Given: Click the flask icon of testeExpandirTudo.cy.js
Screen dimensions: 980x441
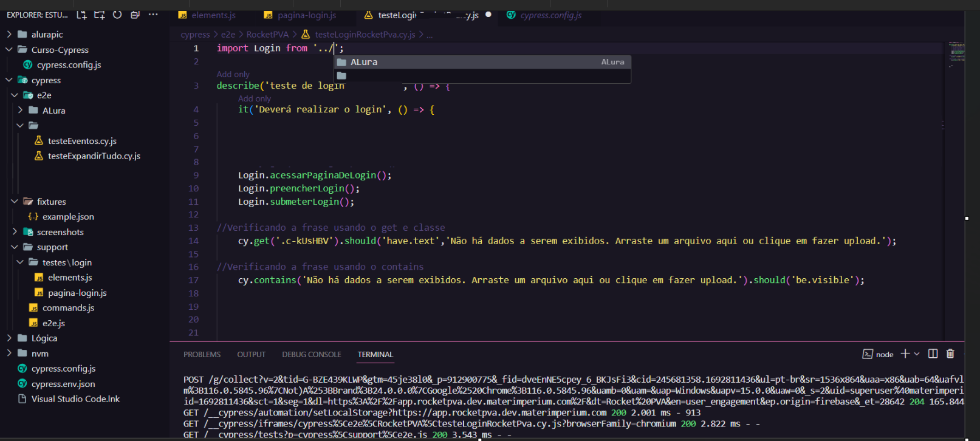Looking at the screenshot, I should (x=39, y=156).
